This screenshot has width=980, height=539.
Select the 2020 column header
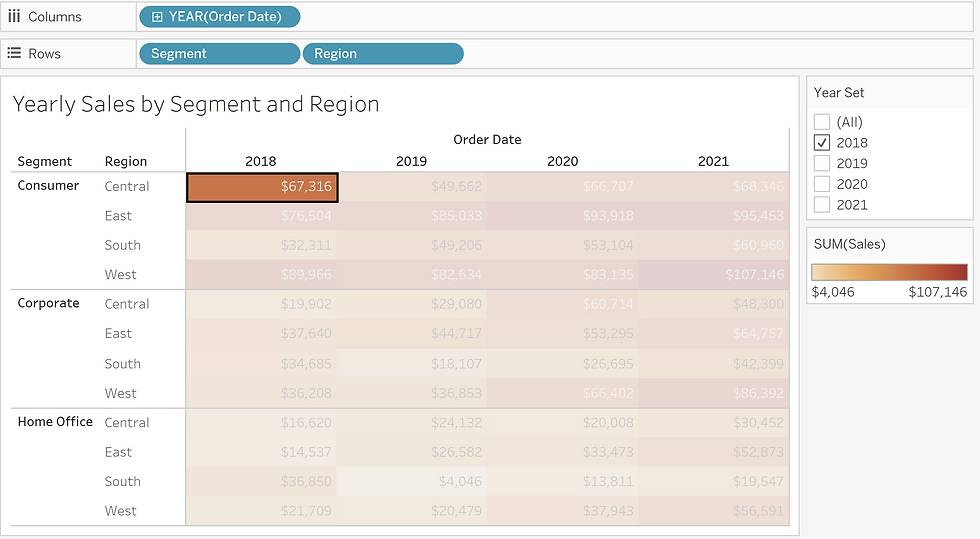pos(562,161)
